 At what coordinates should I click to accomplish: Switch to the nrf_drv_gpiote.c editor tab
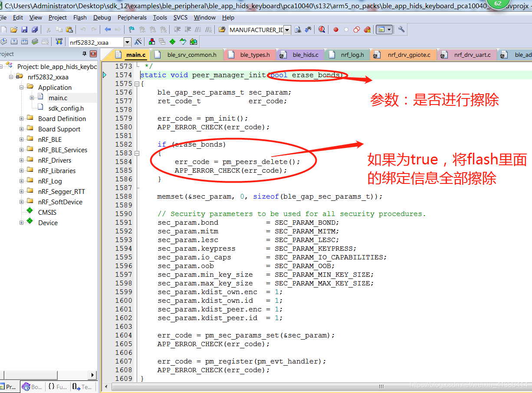point(404,55)
